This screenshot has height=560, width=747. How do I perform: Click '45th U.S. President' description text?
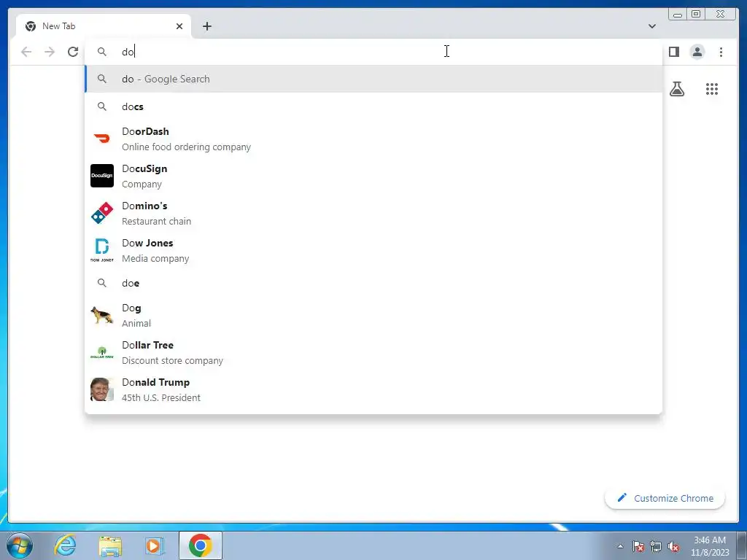(x=161, y=397)
